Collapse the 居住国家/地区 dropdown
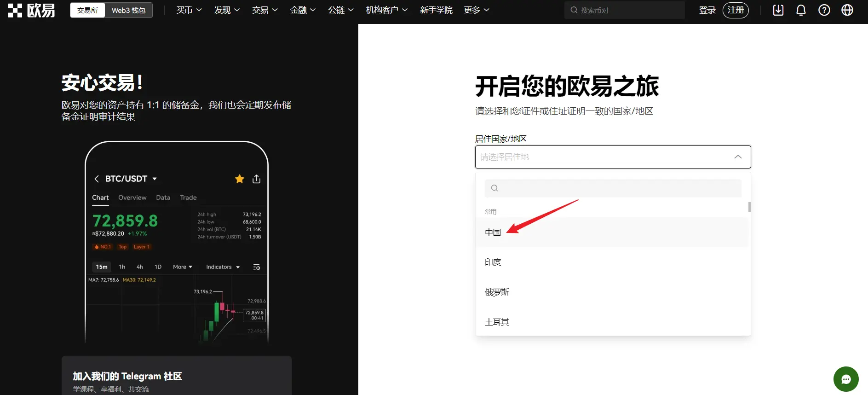This screenshot has width=868, height=395. [738, 157]
